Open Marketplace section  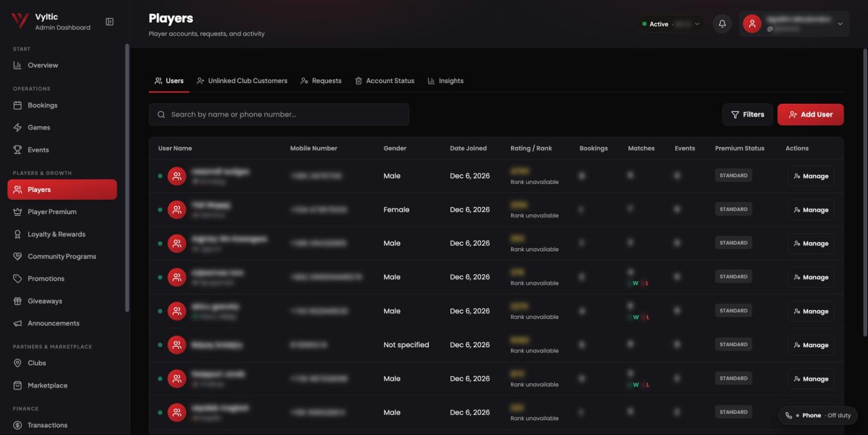coord(62,386)
